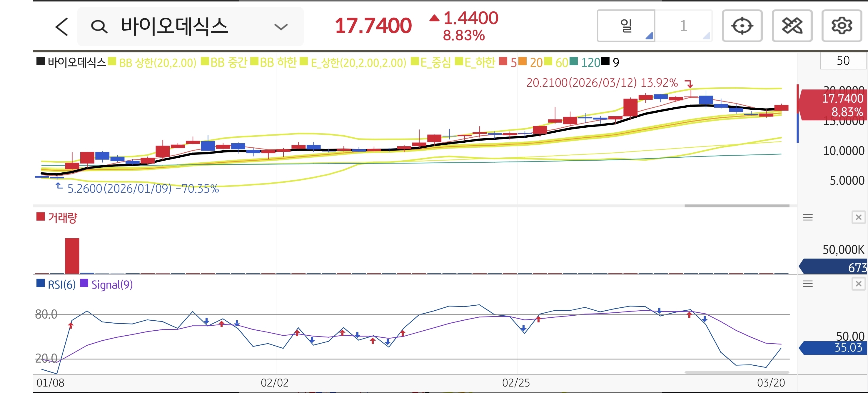Open the drawing tools (pencil and ruler) icon
868x393 pixels.
(792, 26)
